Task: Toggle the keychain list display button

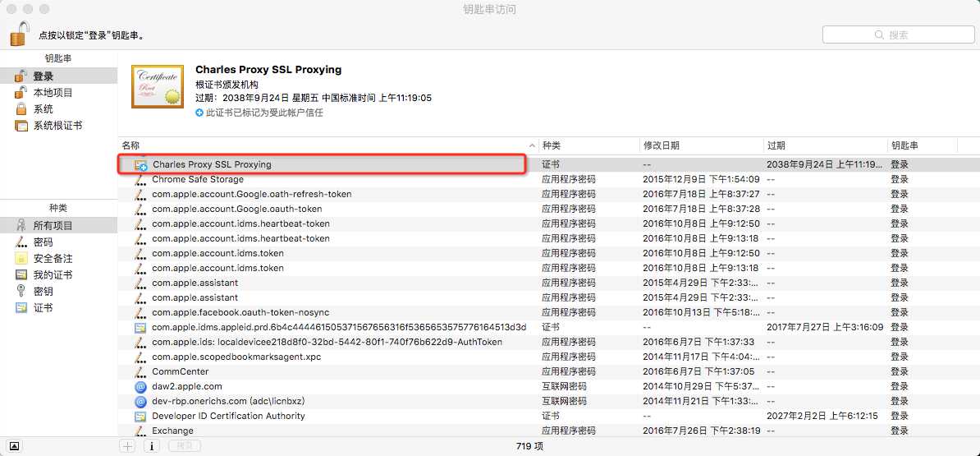Action: click(x=15, y=446)
